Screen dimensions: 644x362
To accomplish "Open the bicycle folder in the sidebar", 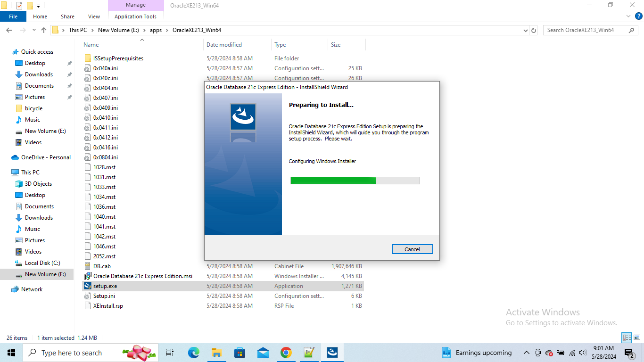I will (x=33, y=108).
